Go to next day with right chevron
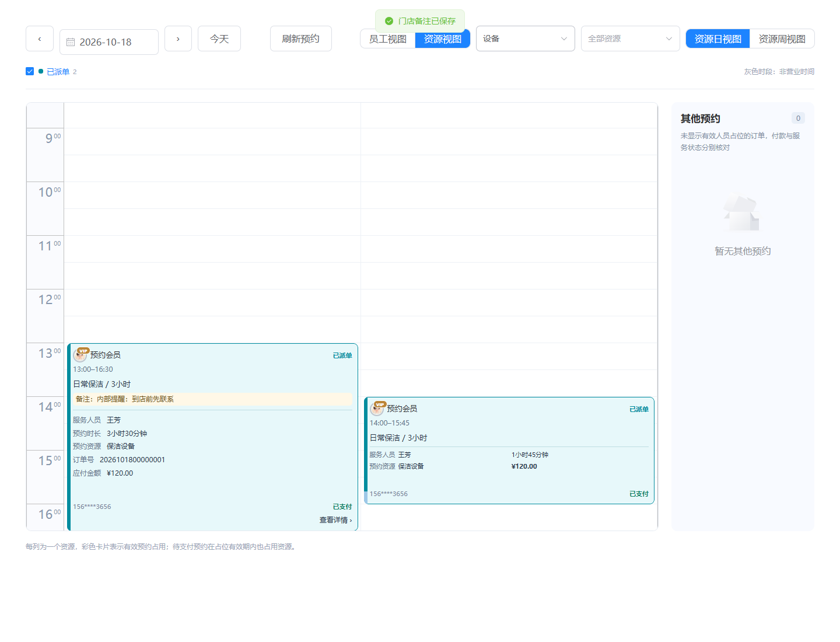This screenshot has width=840, height=642. tap(178, 39)
